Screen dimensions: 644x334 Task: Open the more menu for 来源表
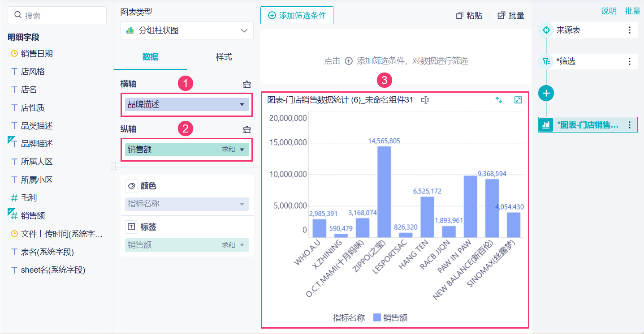pyautogui.click(x=629, y=30)
